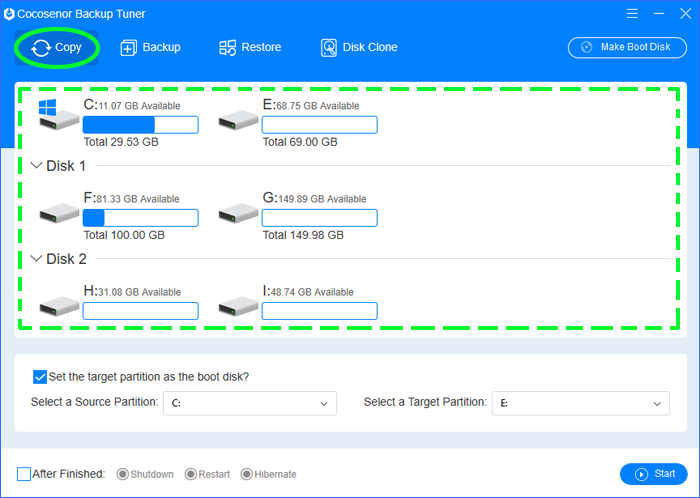This screenshot has width=700, height=498.
Task: Select the C: Windows system drive icon
Action: [x=58, y=115]
